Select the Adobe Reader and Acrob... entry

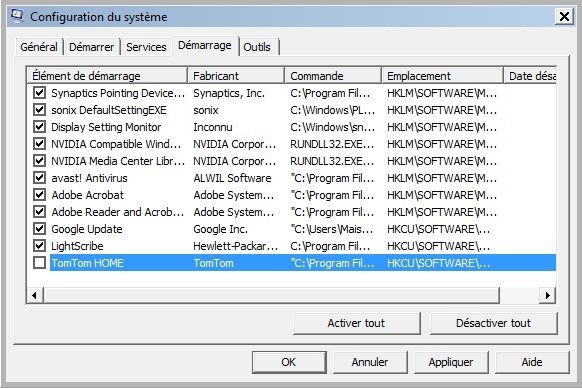pos(118,212)
